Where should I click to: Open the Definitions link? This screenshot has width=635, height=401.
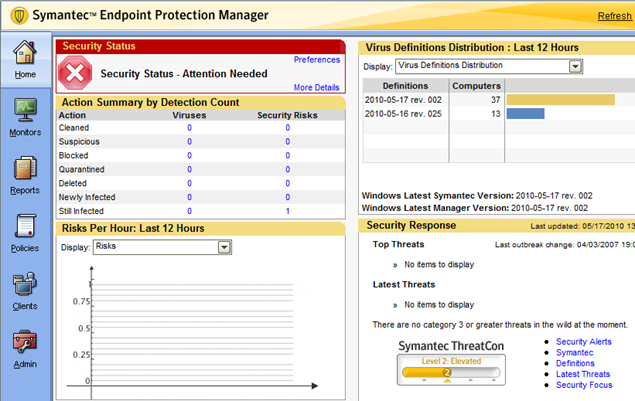pyautogui.click(x=575, y=363)
